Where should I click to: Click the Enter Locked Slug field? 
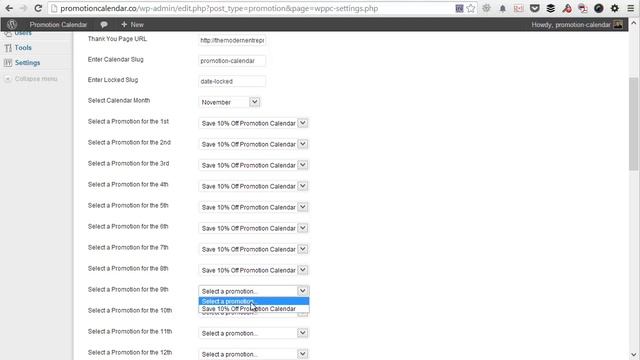coord(232,81)
